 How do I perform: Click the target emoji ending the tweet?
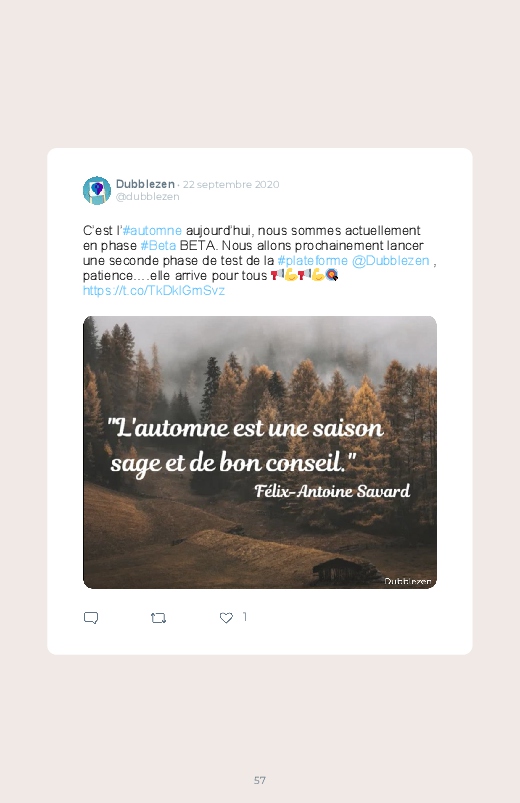(x=332, y=275)
